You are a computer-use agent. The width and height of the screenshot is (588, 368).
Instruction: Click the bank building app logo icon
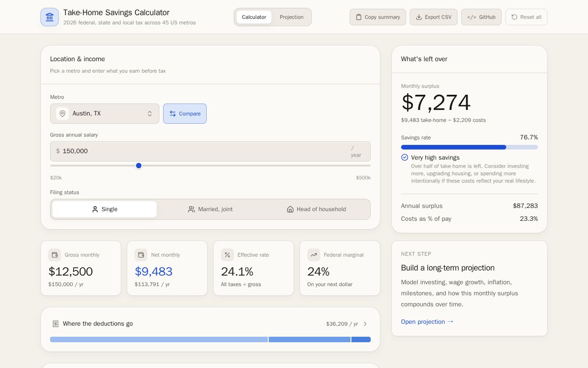point(50,17)
